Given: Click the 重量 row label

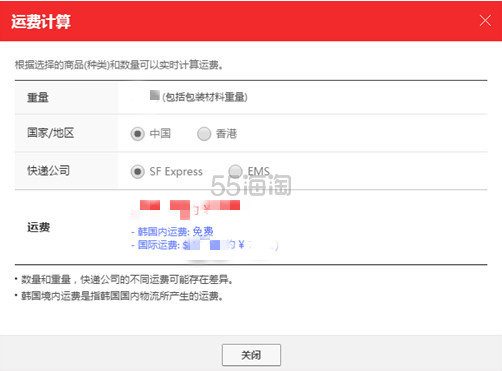Looking at the screenshot, I should click(38, 97).
